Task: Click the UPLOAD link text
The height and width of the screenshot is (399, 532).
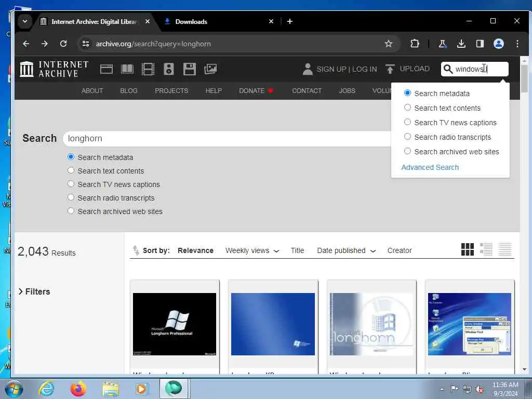Action: click(x=415, y=69)
